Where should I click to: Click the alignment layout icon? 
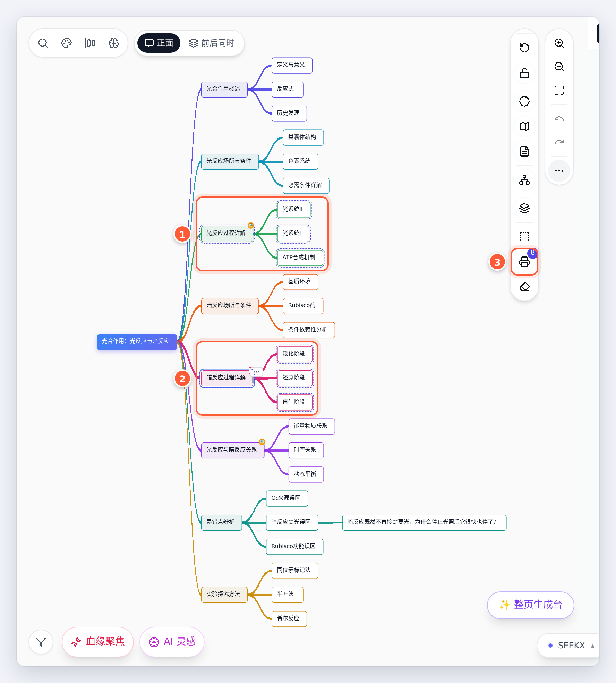point(90,43)
